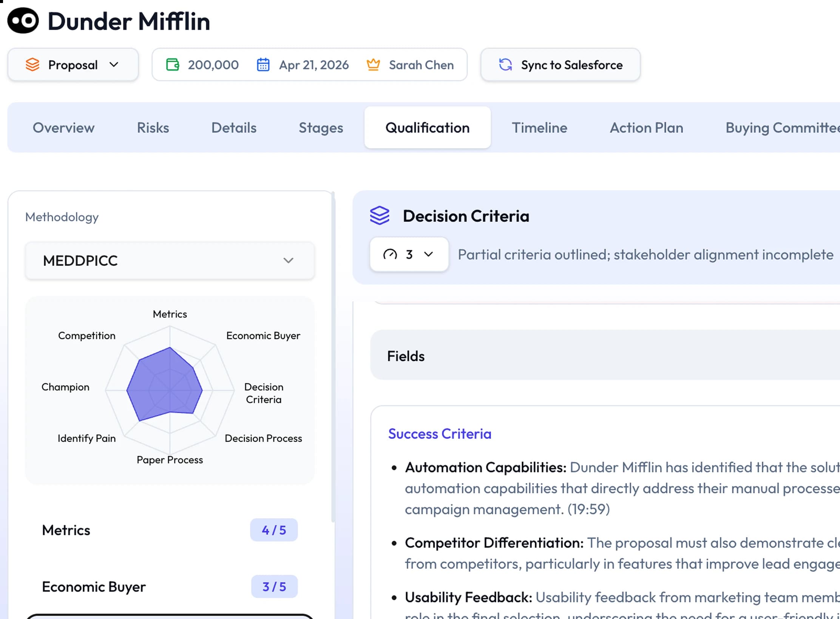Click the Success Criteria heading

pos(440,434)
